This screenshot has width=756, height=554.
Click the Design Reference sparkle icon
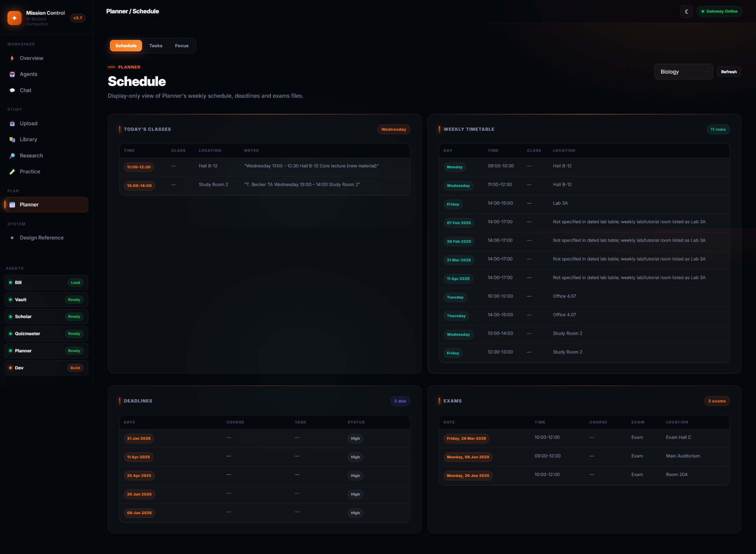pos(12,238)
